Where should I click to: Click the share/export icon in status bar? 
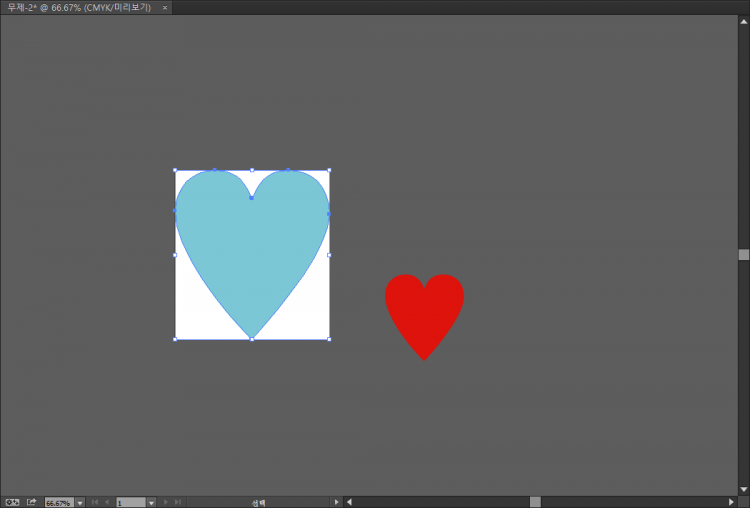pos(32,502)
